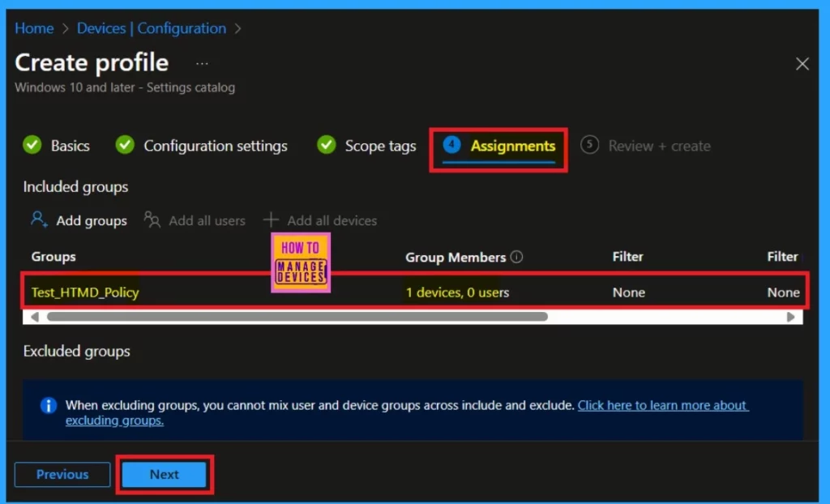Switch to Configuration settings step

click(216, 146)
